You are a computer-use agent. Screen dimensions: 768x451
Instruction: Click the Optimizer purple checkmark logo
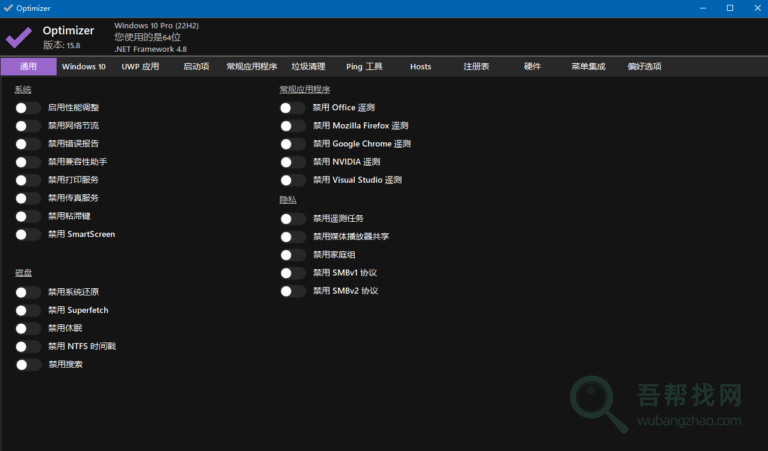(19, 37)
